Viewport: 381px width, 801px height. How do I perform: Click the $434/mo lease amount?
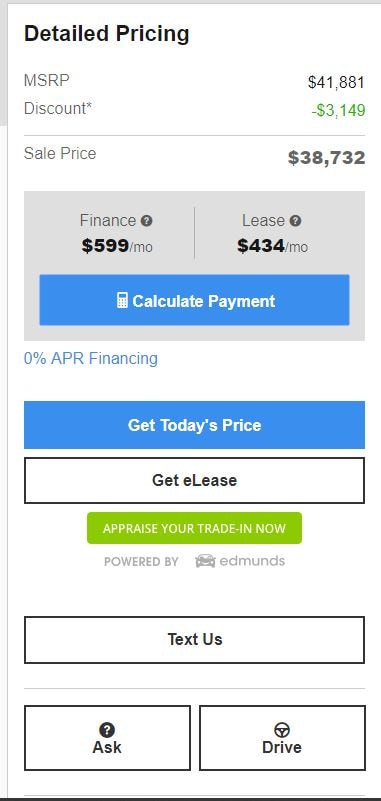272,246
